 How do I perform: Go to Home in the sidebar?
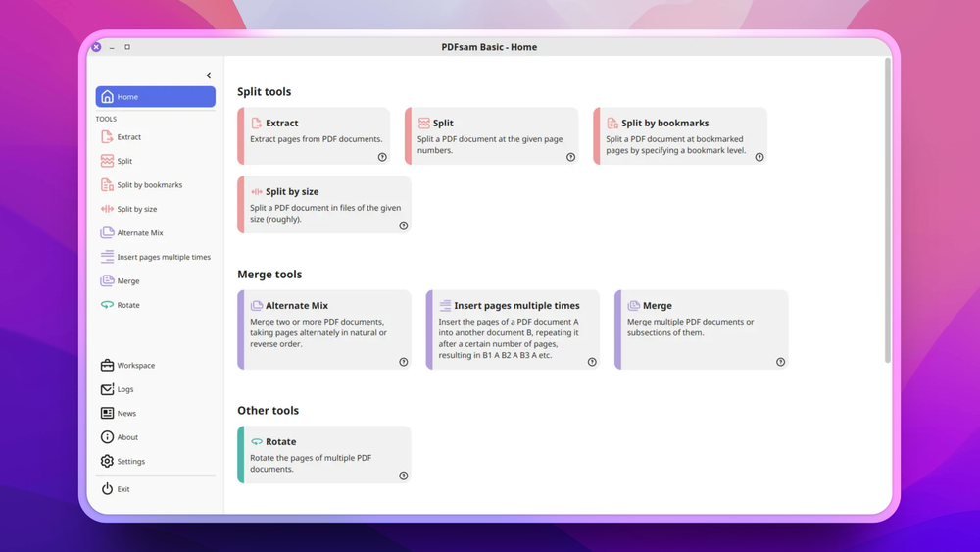click(155, 97)
